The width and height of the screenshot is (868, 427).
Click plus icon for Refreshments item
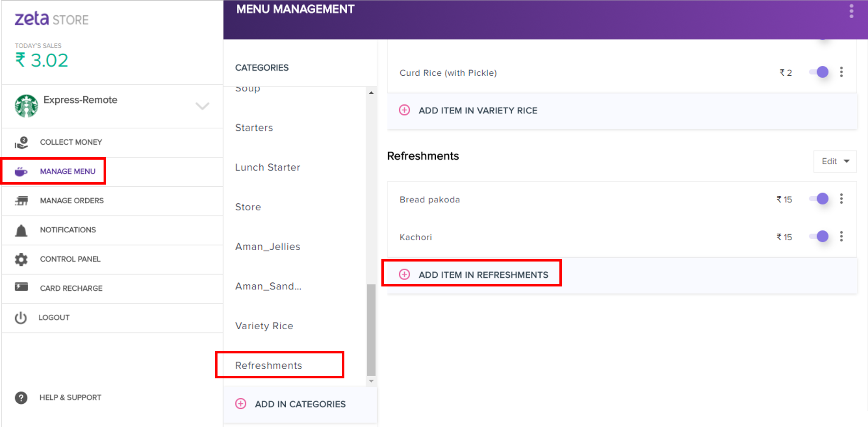click(404, 274)
